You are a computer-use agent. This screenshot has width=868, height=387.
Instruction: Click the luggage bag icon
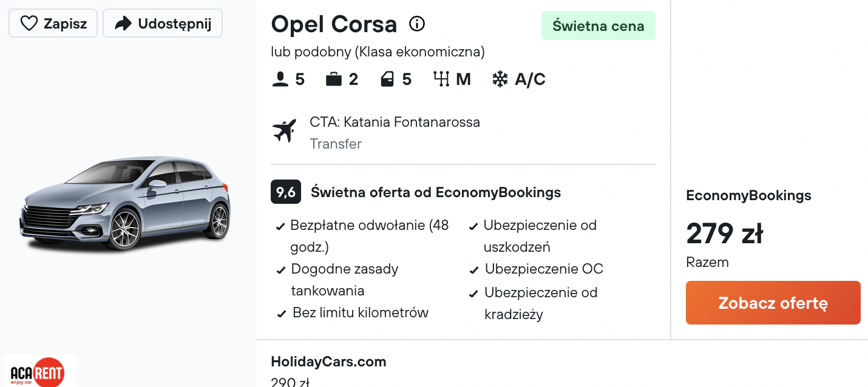[x=334, y=79]
